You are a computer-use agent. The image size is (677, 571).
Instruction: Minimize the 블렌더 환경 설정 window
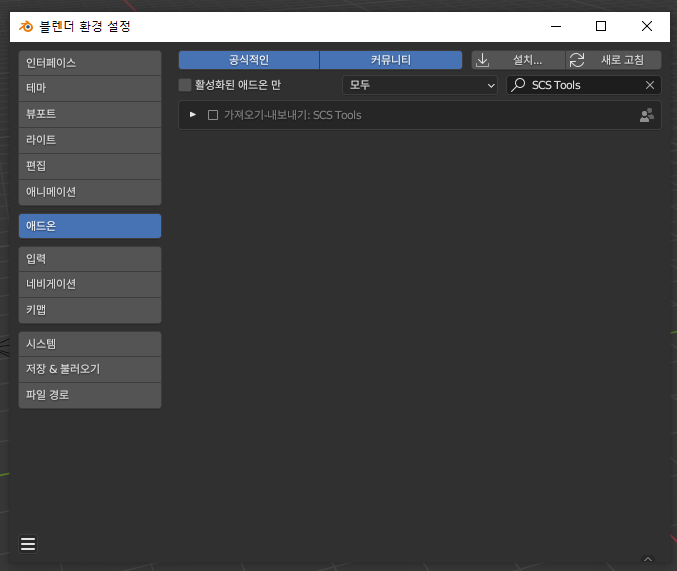tap(556, 27)
